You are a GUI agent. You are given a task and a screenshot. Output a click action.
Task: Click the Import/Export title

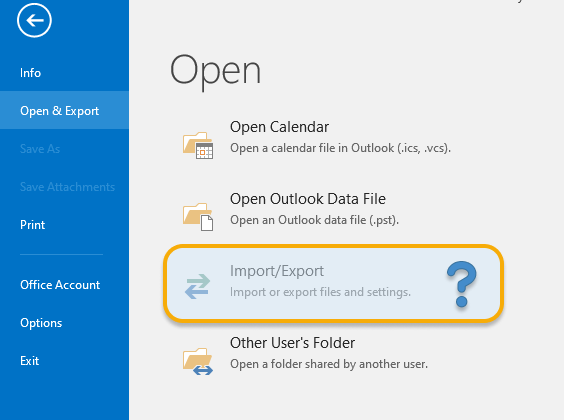coord(277,271)
